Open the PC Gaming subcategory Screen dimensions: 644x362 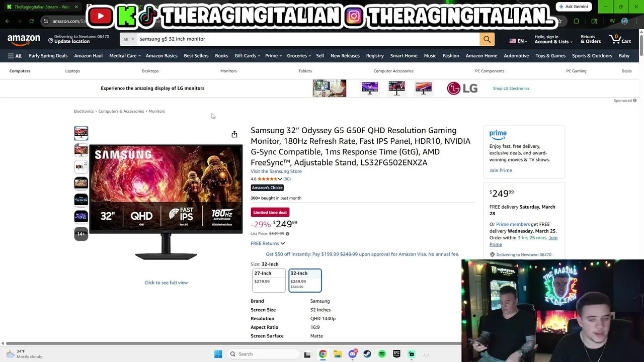(x=576, y=71)
